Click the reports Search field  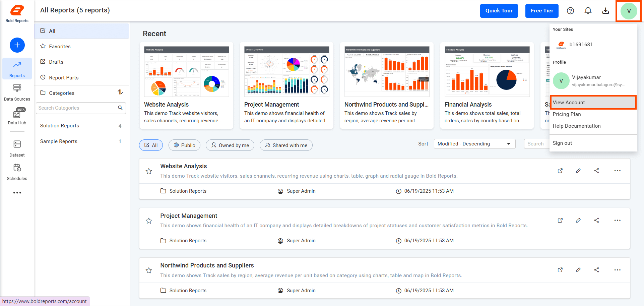point(536,144)
